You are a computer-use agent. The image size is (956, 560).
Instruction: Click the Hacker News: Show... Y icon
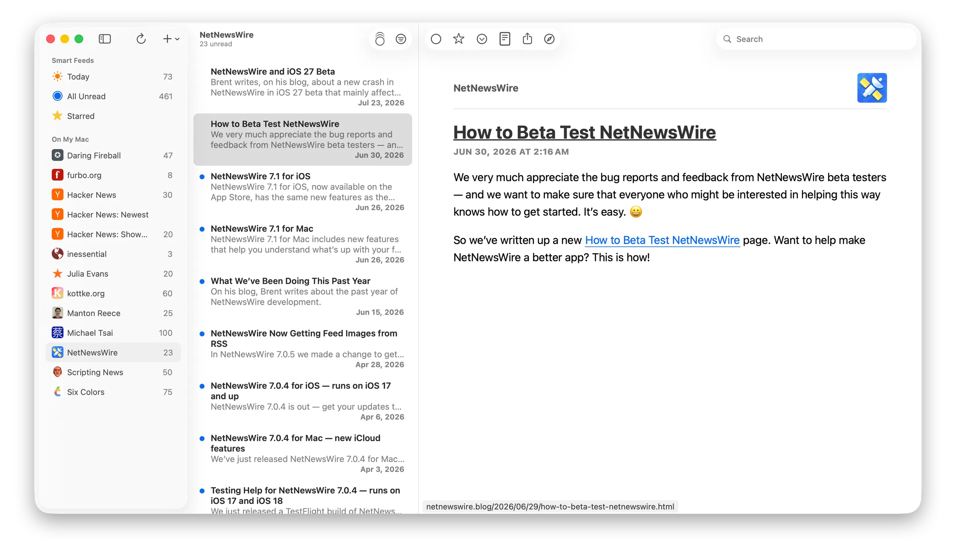coord(57,234)
